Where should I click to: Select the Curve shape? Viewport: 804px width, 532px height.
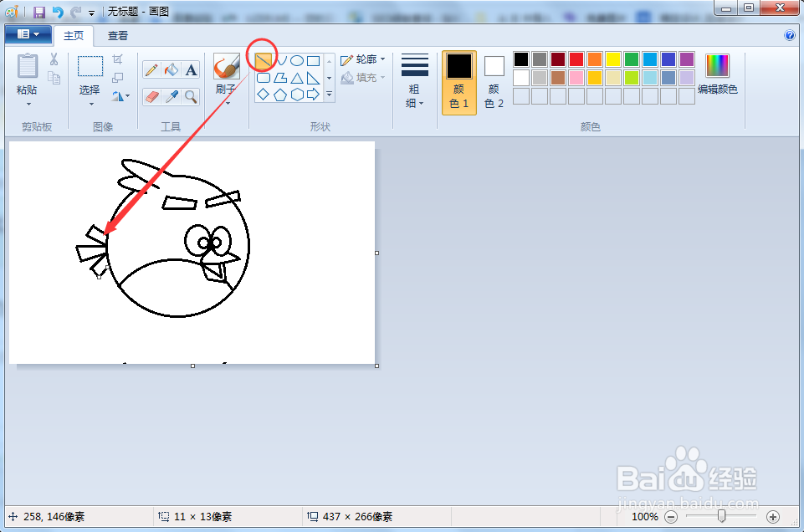click(281, 61)
